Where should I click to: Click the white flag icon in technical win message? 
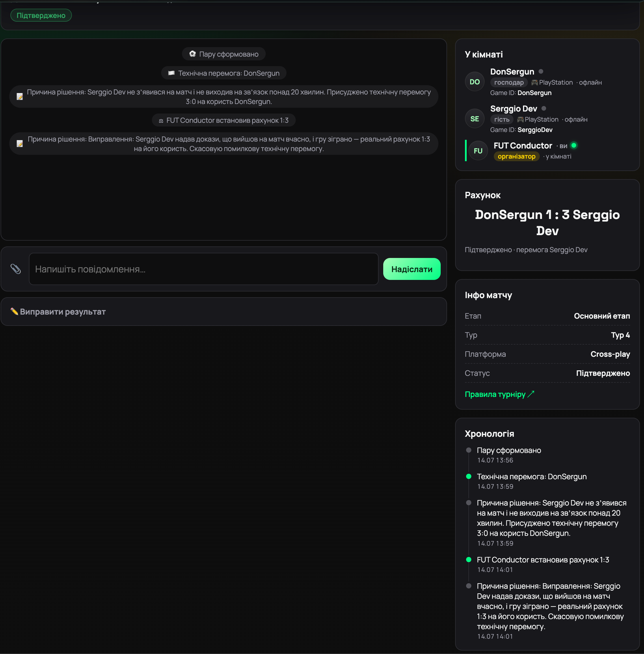pyautogui.click(x=171, y=73)
